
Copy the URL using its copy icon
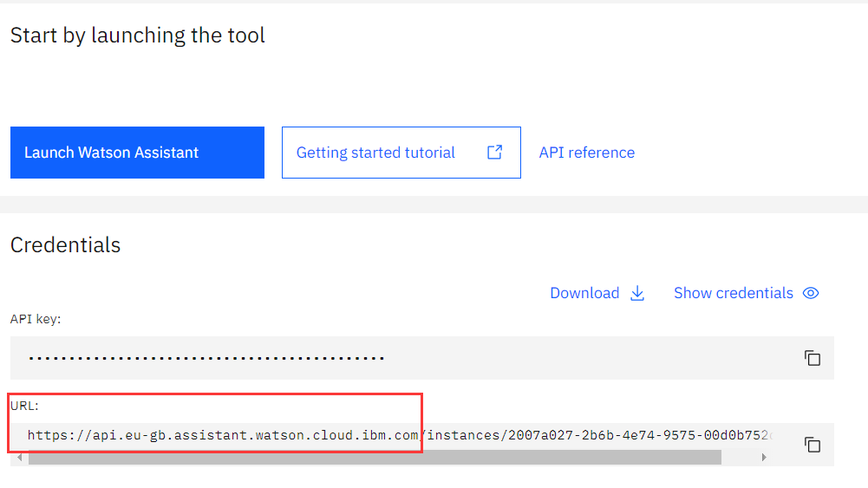pos(813,445)
